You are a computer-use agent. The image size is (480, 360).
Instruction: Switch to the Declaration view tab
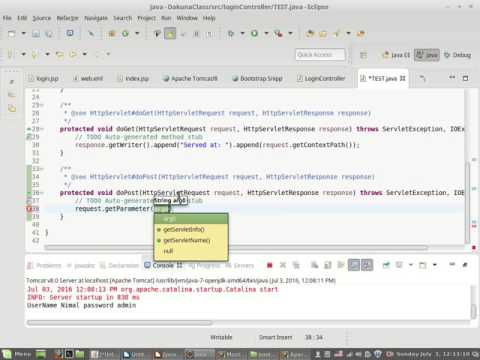[120, 266]
